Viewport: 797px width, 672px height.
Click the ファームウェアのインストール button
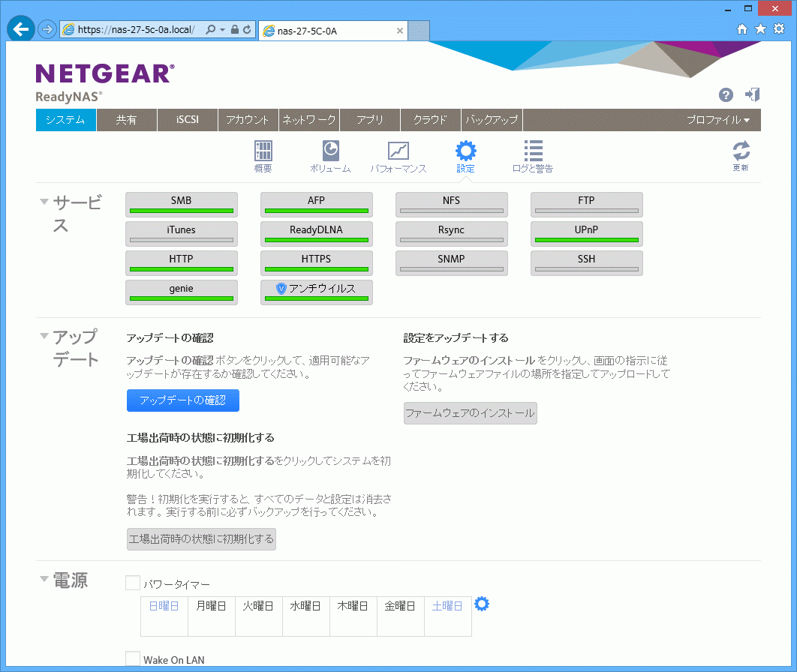[x=470, y=413]
